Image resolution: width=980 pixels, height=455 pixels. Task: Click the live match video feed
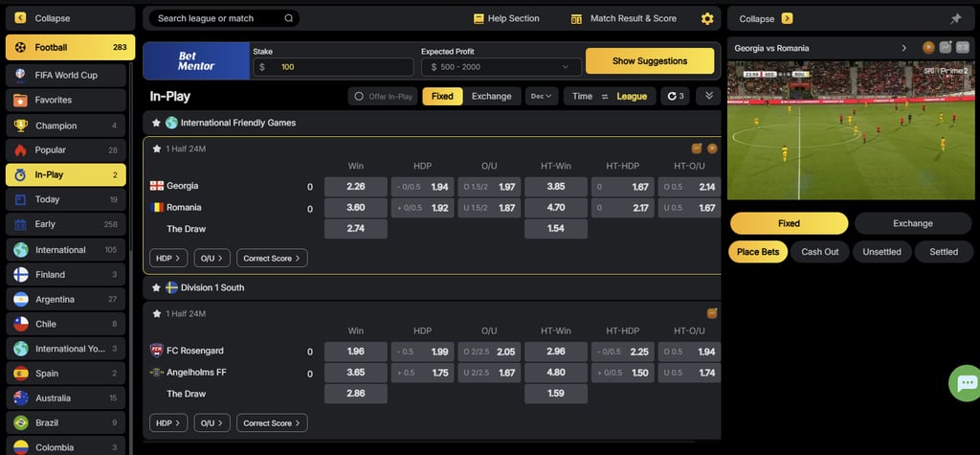tap(851, 130)
